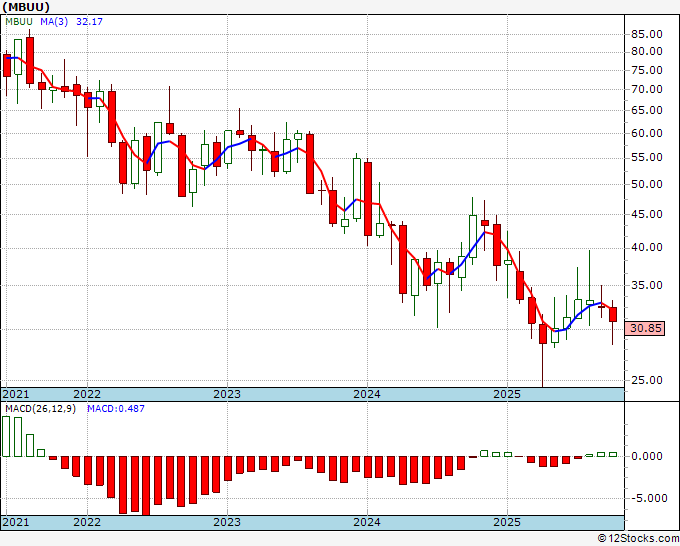Click the last green MACD histogram bar
The width and height of the screenshot is (680, 546).
613,454
